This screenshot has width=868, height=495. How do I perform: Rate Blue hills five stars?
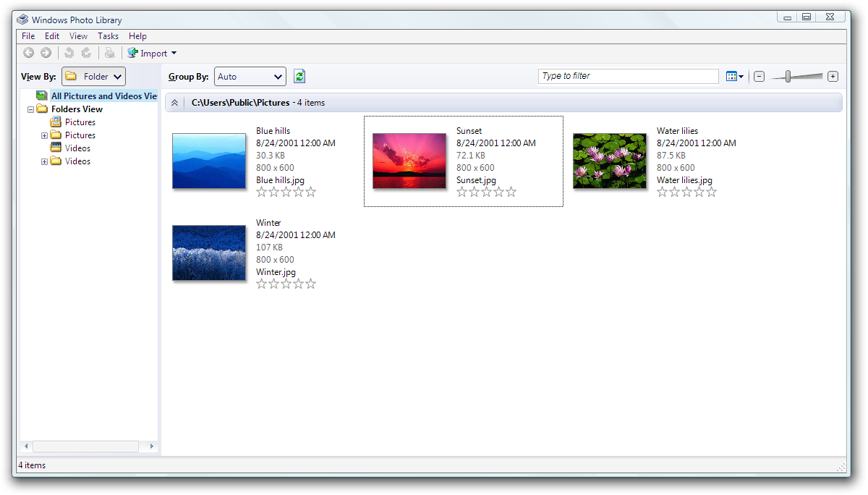311,192
